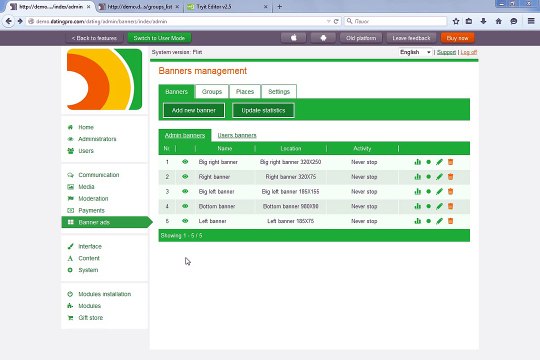Screen dimensions: 540x360
Task: Click Switch to User Mode button
Action: coord(159,38)
